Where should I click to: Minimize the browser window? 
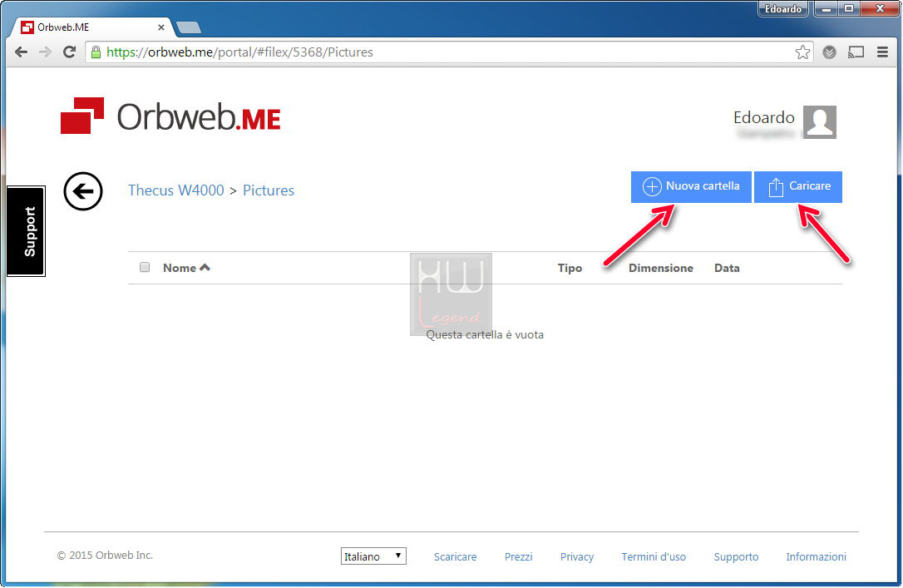(827, 8)
